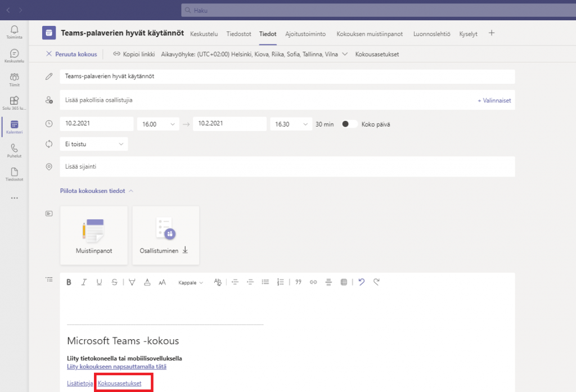The width and height of the screenshot is (576, 392).
Task: Insert quote block
Action: [298, 282]
